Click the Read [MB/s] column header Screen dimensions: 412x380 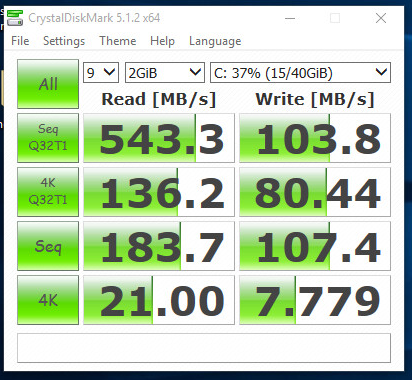(x=159, y=99)
